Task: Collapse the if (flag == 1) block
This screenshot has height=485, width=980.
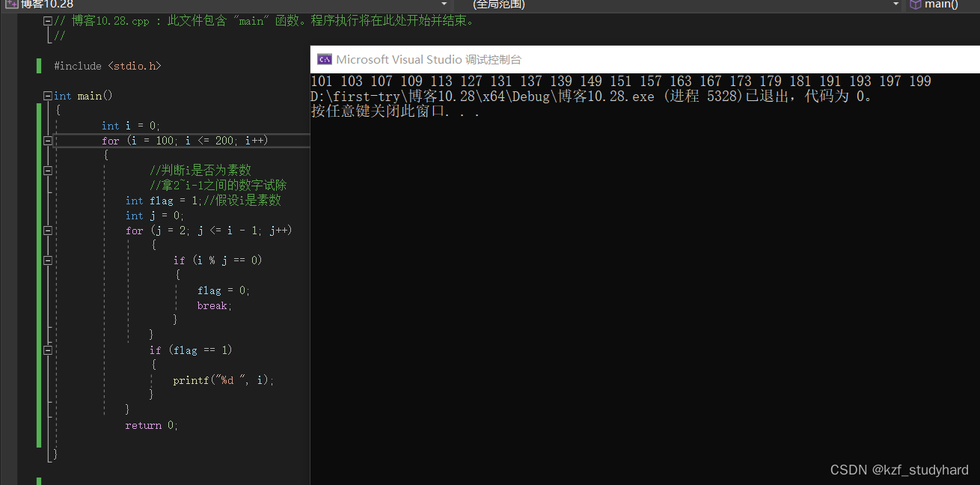Action: click(48, 350)
